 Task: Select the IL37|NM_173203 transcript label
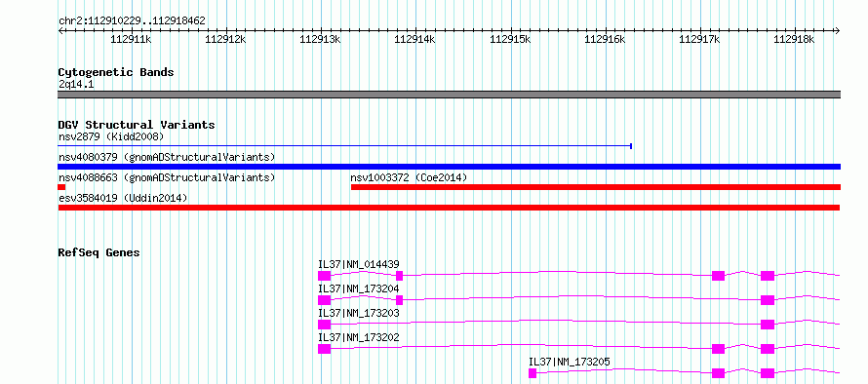tap(359, 313)
